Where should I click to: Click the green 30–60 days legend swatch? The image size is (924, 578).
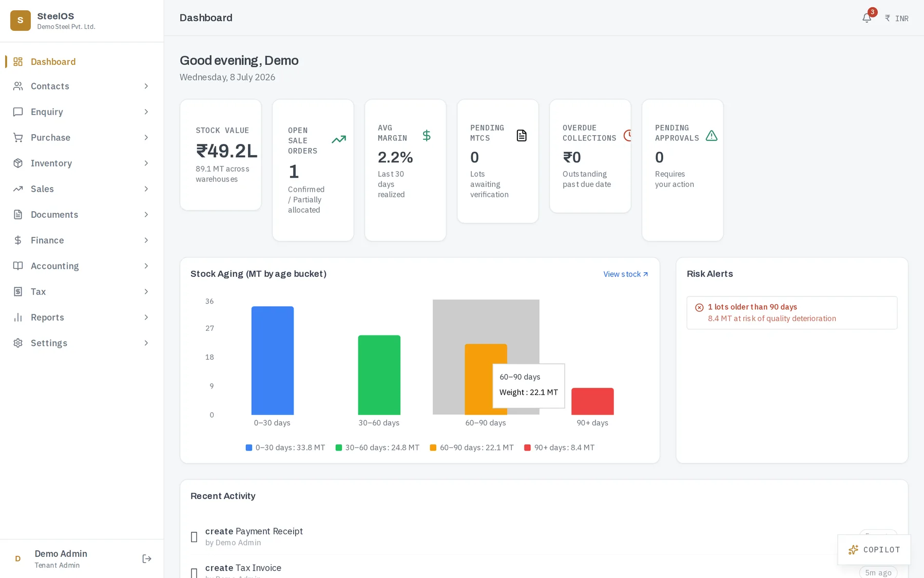339,448
